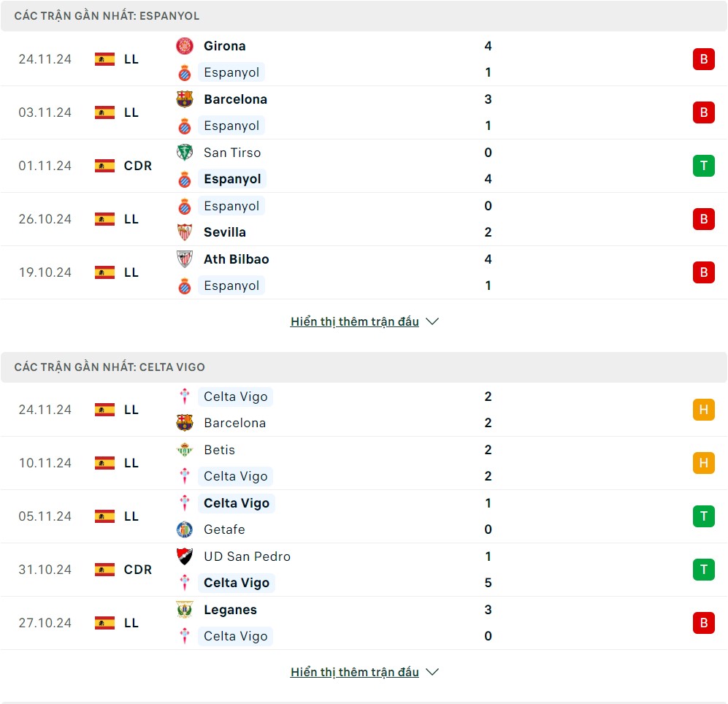
Task: Select the 'Các trận gần nhất: Celta Vigo' header
Action: coord(110,367)
